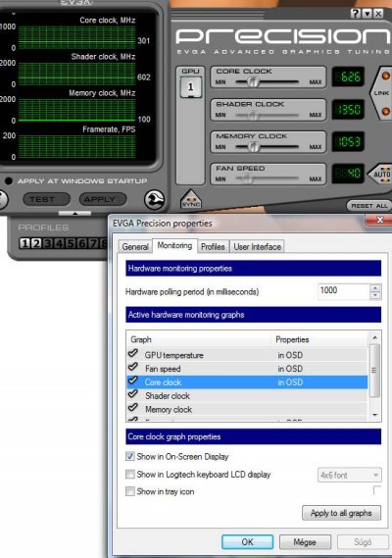The height and width of the screenshot is (558, 392).
Task: Click graph list scrollbar down arrow
Action: coord(374,415)
